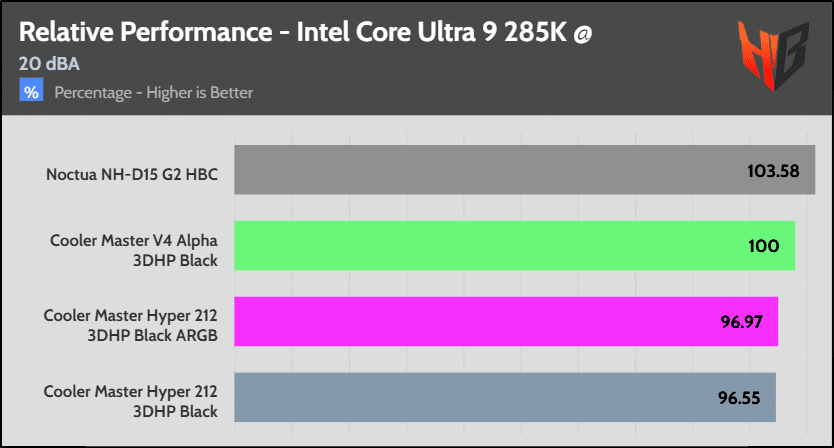Screen dimensions: 834x448
Task: Select the Hyper 212 3DHP Black ARGB label
Action: (x=130, y=324)
